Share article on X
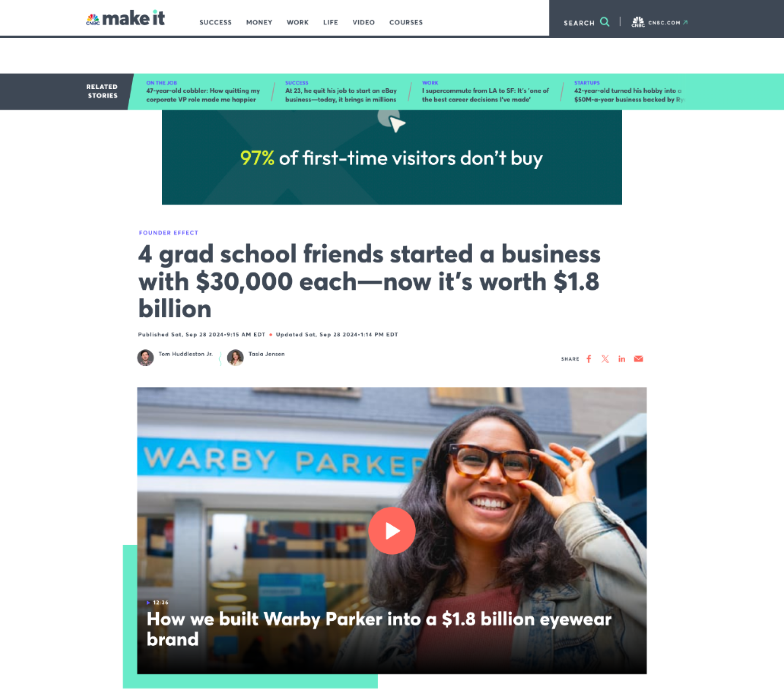Viewport: 784px width, 693px height. coord(605,359)
